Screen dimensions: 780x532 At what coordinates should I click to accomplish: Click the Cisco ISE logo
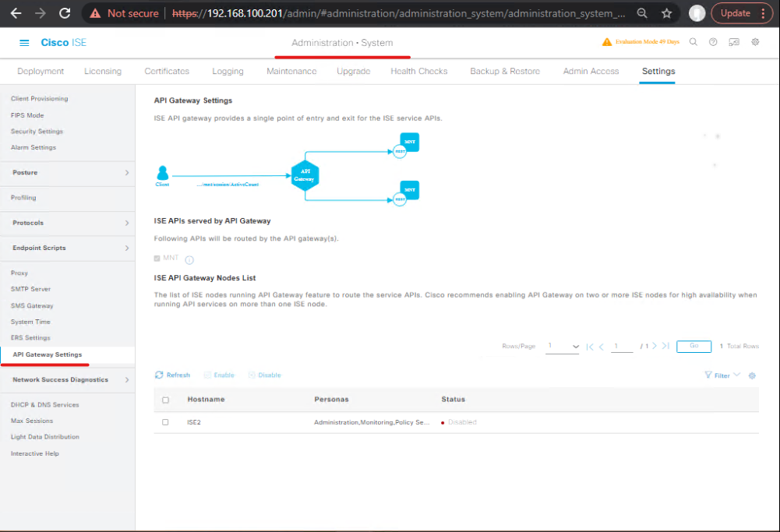pos(64,43)
